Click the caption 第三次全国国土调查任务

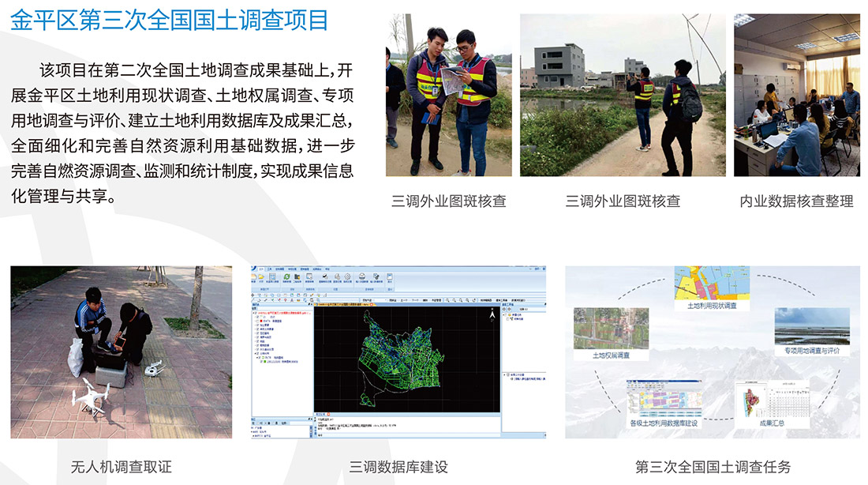713,467
